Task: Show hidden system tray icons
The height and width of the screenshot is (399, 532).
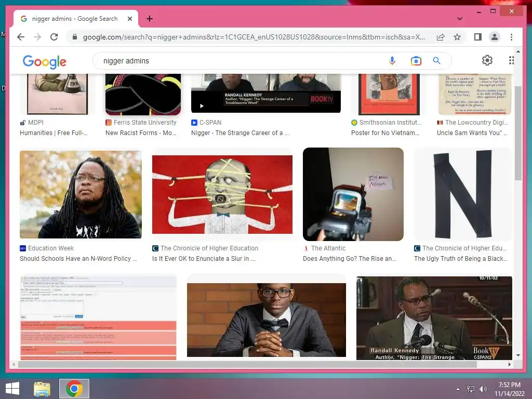Action: tap(458, 389)
